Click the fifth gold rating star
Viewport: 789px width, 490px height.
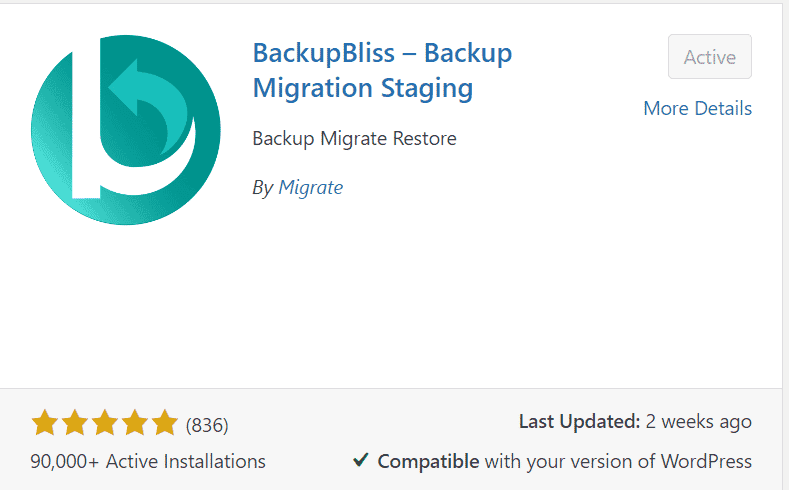[x=165, y=423]
